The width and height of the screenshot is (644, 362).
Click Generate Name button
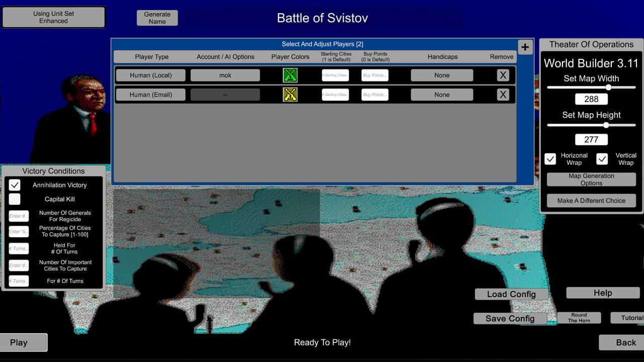coord(157,18)
